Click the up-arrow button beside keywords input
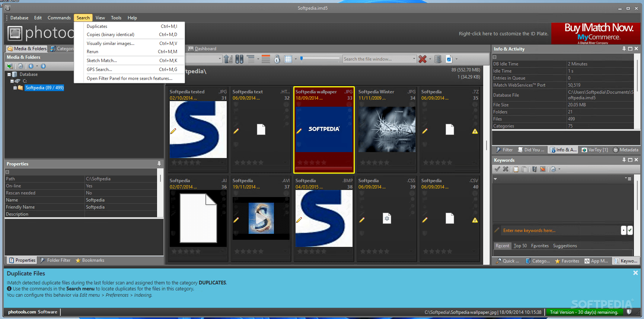 pos(624,231)
